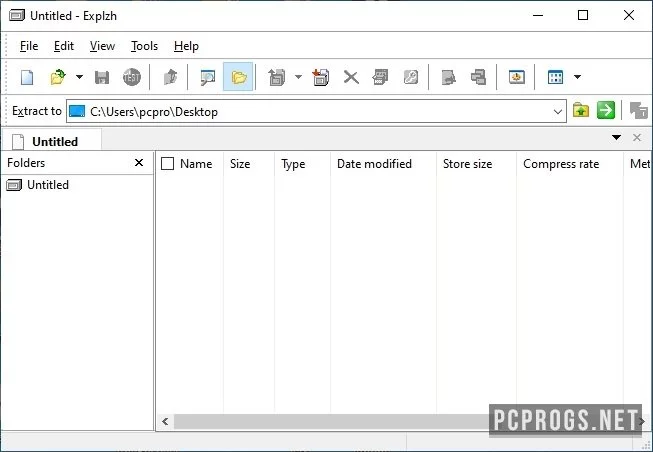Tick the select-all checkbox by Name
Viewport: 653px width, 452px height.
[167, 164]
